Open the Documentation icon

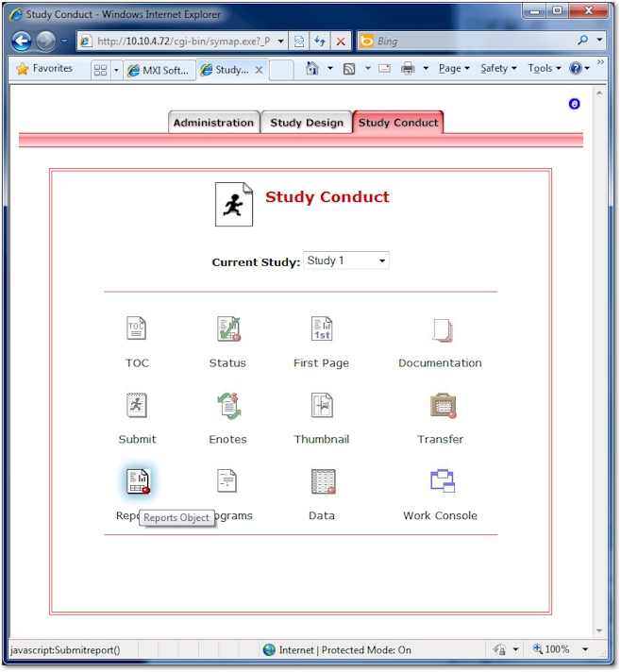pyautogui.click(x=443, y=330)
